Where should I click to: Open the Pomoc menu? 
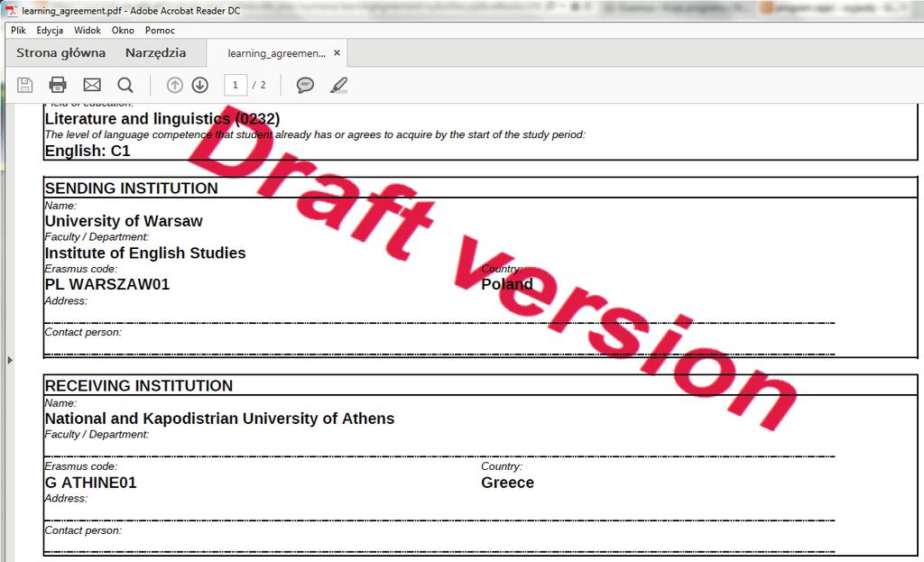coord(160,30)
